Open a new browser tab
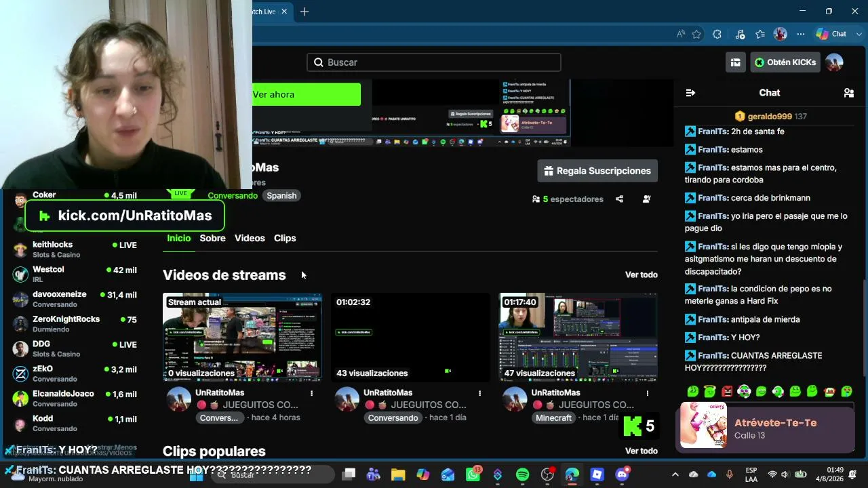Screen dimensions: 868x488 [x=304, y=12]
